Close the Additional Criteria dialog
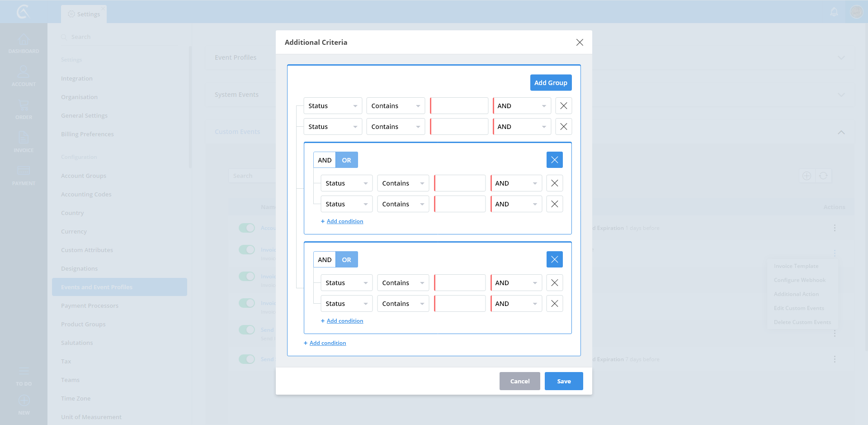This screenshot has height=425, width=868. [580, 42]
